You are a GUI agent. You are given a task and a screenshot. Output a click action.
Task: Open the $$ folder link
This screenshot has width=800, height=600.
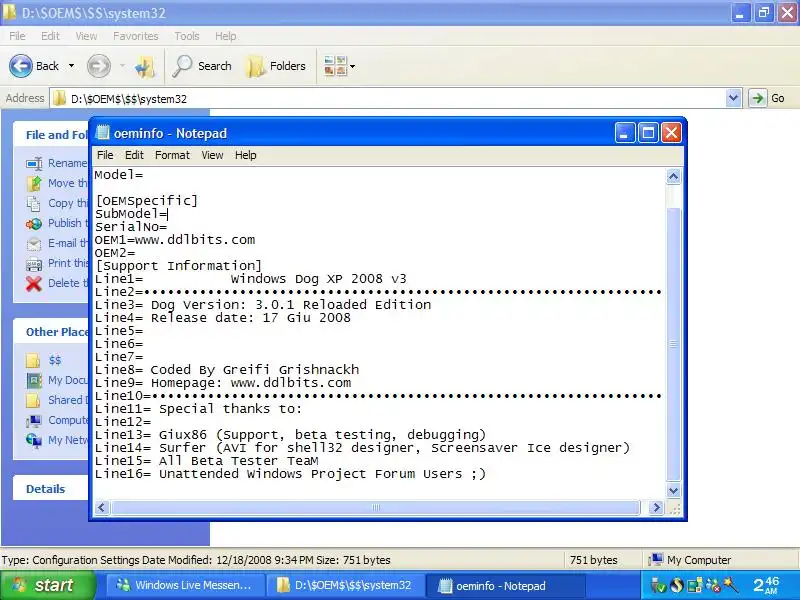click(x=55, y=360)
